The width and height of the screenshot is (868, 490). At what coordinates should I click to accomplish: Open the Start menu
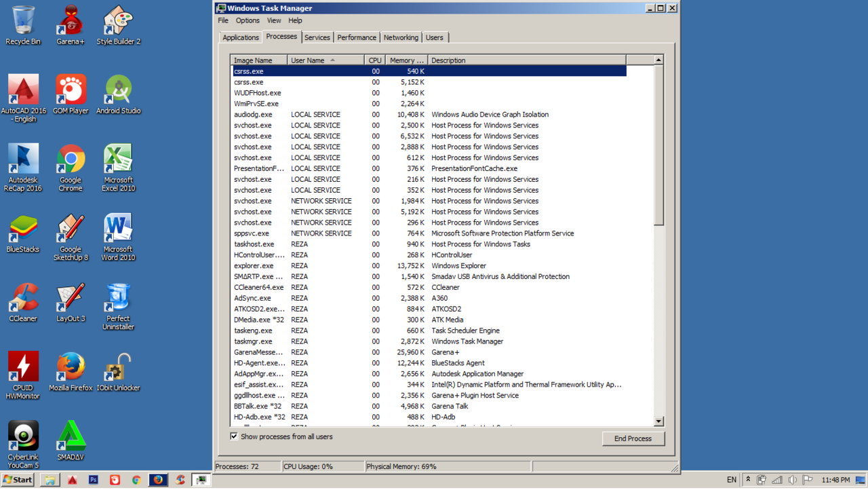(18, 480)
